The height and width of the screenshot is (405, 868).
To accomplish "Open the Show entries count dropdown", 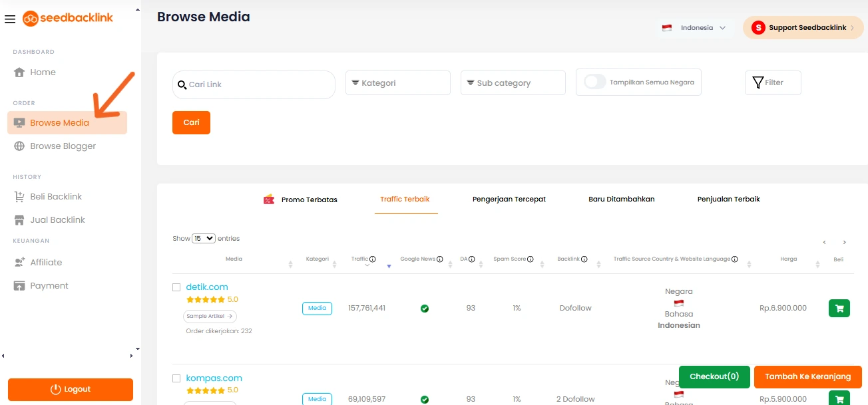I will tap(204, 238).
